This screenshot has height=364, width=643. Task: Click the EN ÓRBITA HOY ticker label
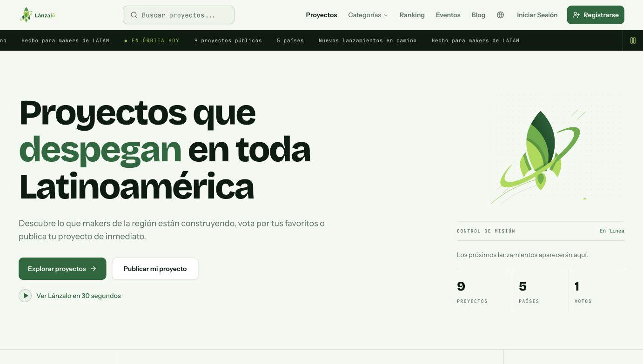(152, 40)
